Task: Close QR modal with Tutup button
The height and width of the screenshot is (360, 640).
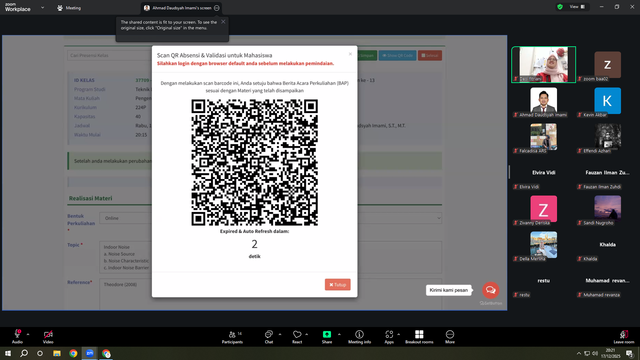Action: 338,284
